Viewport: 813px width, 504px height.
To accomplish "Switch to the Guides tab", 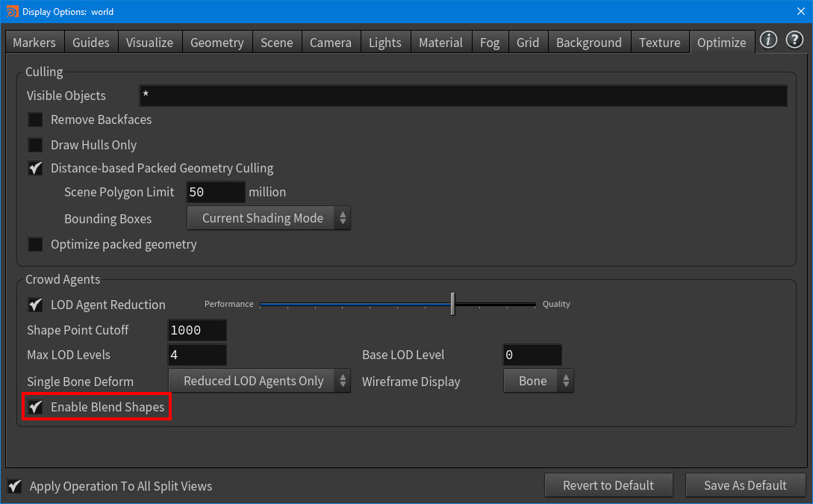I will pos(91,43).
